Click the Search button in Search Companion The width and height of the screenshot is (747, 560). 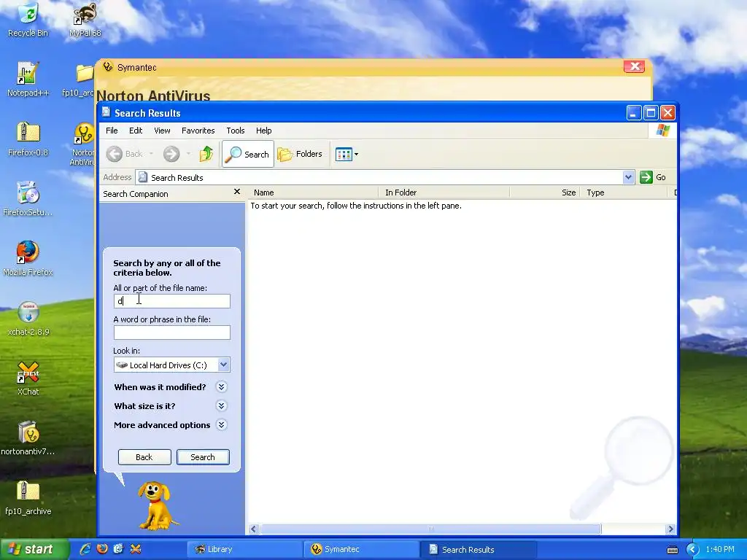click(x=203, y=457)
